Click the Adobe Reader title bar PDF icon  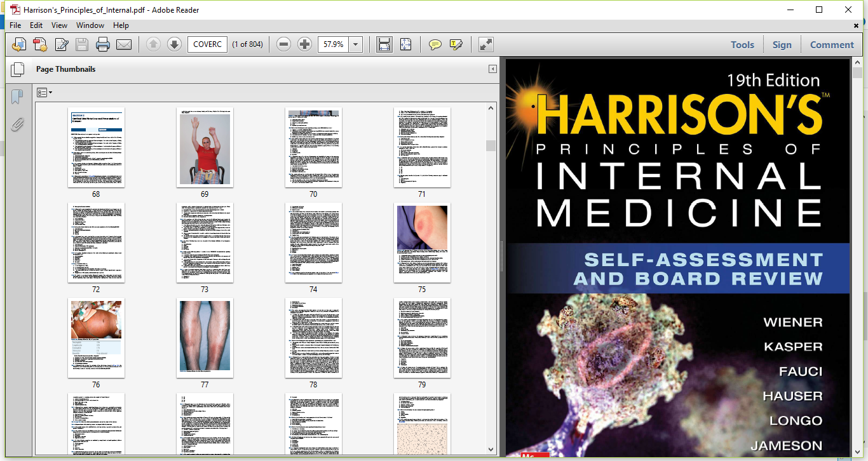click(15, 10)
